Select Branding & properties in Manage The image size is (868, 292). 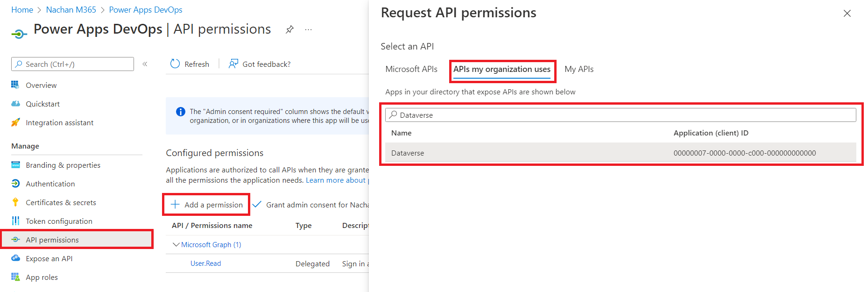pos(63,165)
